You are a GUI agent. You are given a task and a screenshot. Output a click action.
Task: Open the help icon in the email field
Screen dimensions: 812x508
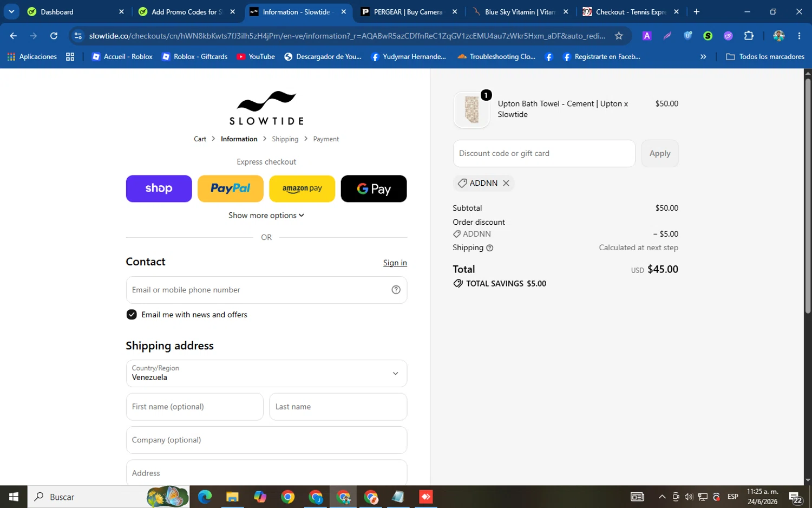(x=396, y=290)
